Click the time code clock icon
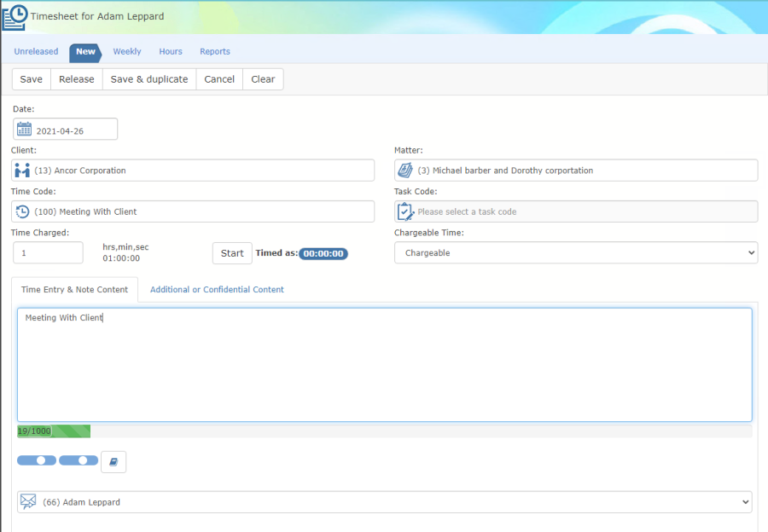Viewport: 768px width, 532px height. pos(22,211)
